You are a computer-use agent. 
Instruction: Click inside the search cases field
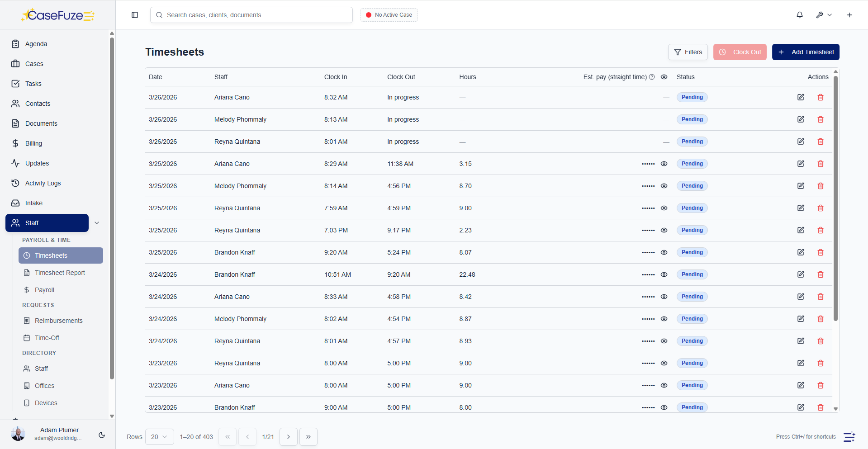251,15
